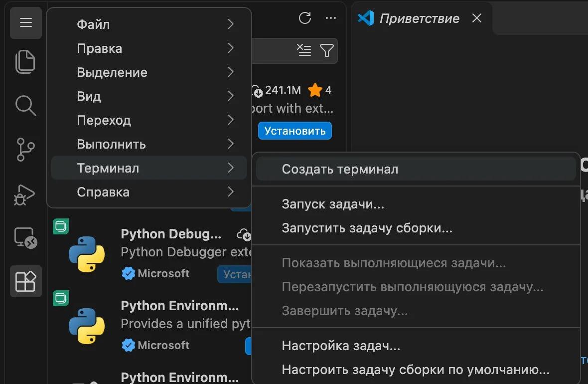Open the Python Debug... extension title
The height and width of the screenshot is (384, 588).
(171, 234)
